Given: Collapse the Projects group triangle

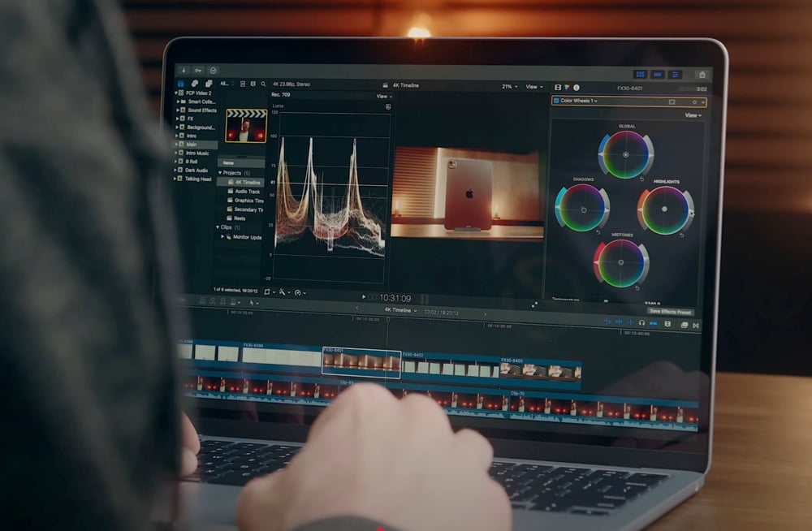Looking at the screenshot, I should coord(220,172).
